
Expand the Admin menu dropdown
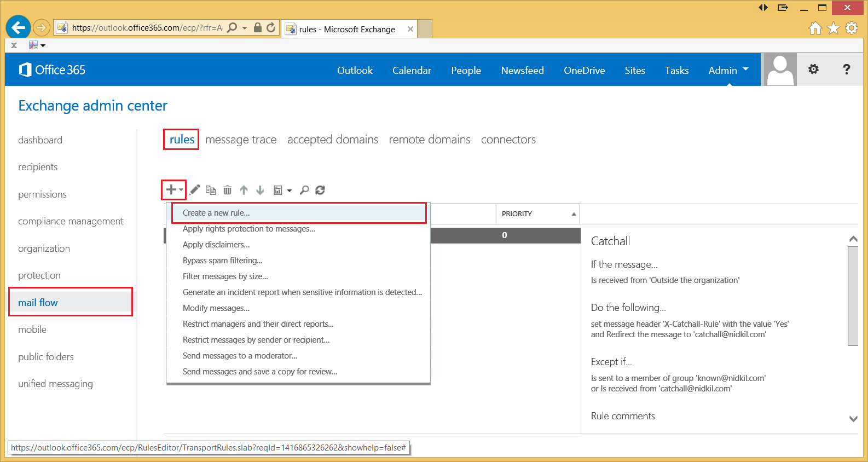click(745, 70)
